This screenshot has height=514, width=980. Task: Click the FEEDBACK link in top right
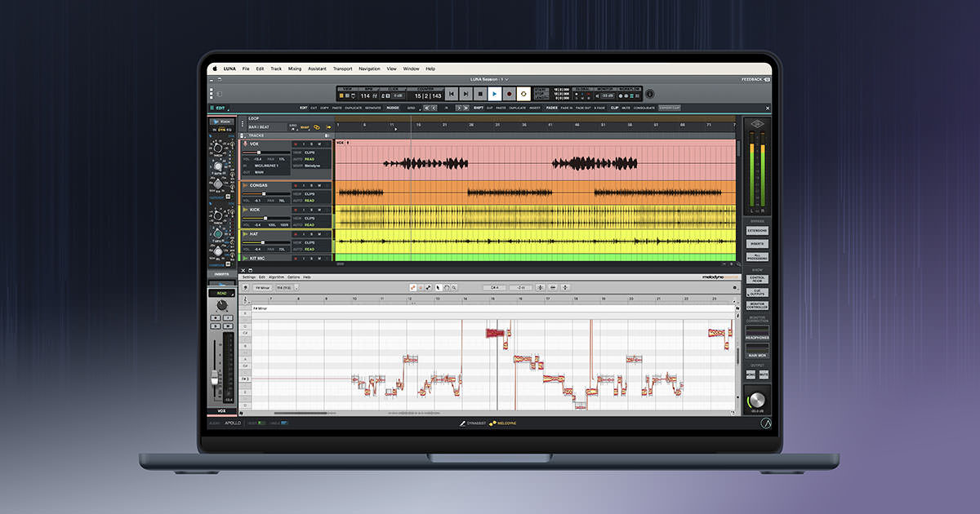[x=753, y=79]
